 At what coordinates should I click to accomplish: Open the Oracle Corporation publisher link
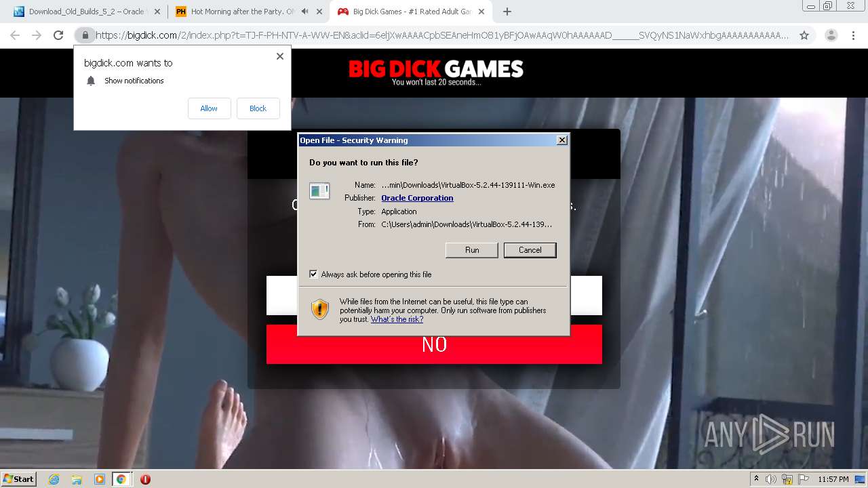click(417, 198)
